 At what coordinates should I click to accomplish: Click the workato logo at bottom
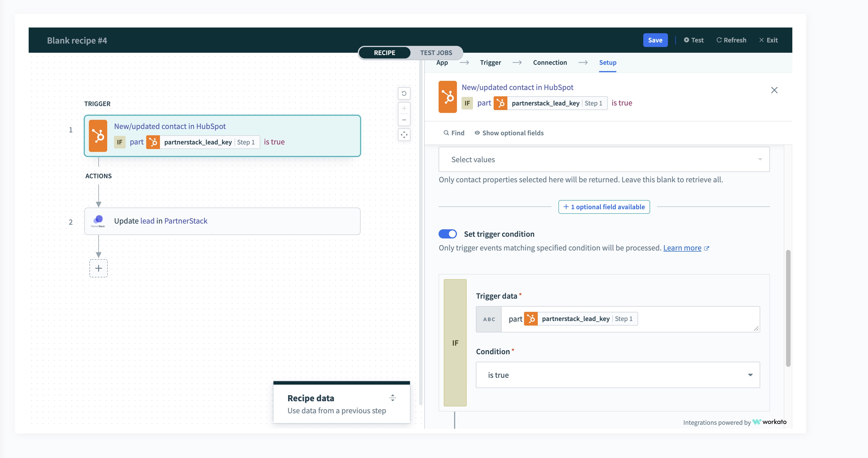click(x=769, y=422)
